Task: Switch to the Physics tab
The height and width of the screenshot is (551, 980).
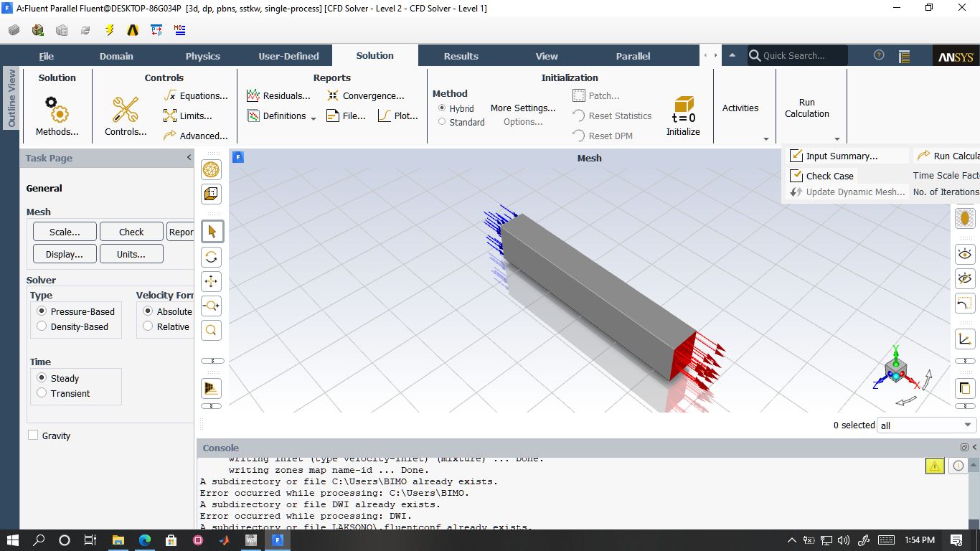Action: coord(203,56)
